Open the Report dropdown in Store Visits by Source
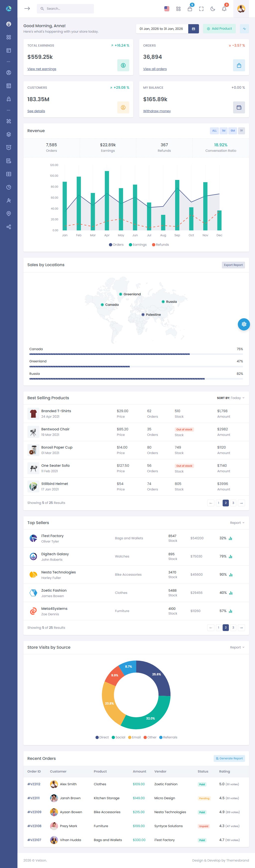This screenshot has width=255, height=868. click(237, 648)
